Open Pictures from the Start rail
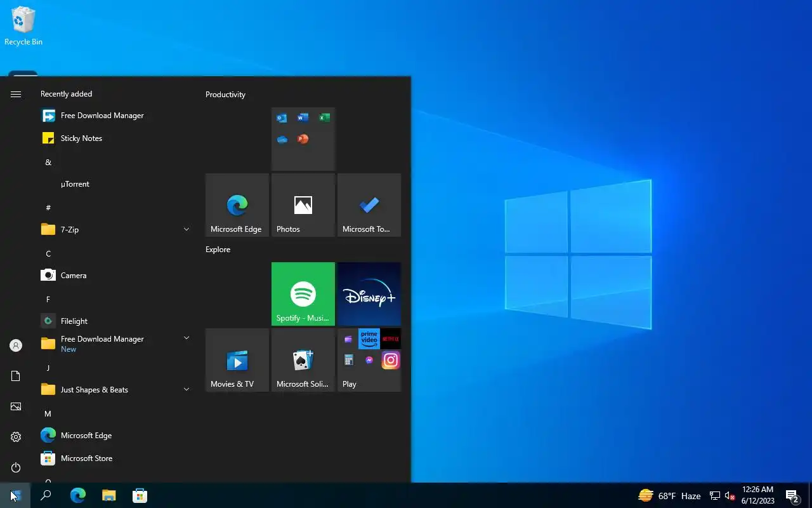The height and width of the screenshot is (508, 812). (x=16, y=406)
